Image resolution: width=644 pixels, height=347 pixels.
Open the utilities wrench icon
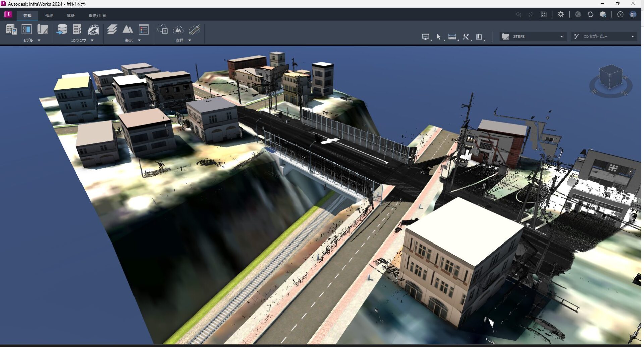tap(466, 37)
